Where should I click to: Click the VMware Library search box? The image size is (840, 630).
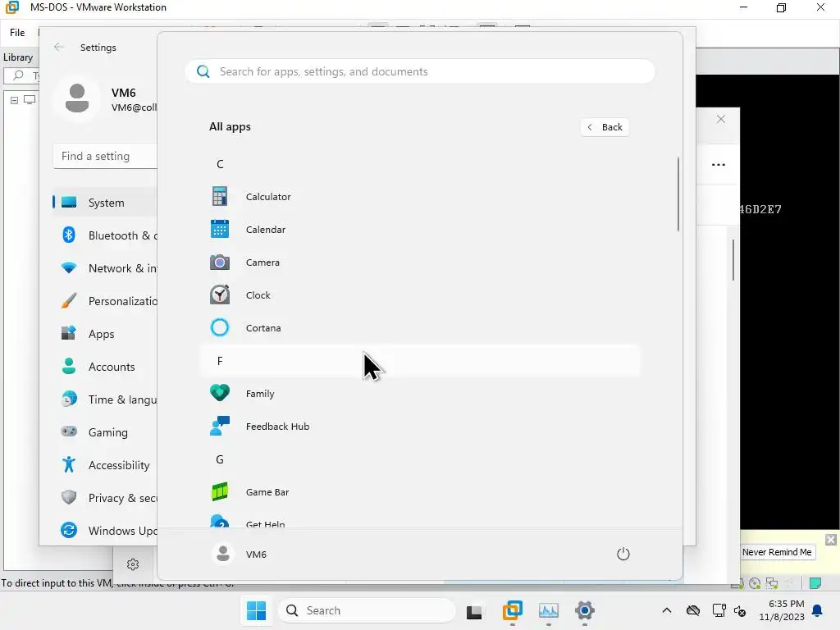pyautogui.click(x=22, y=75)
